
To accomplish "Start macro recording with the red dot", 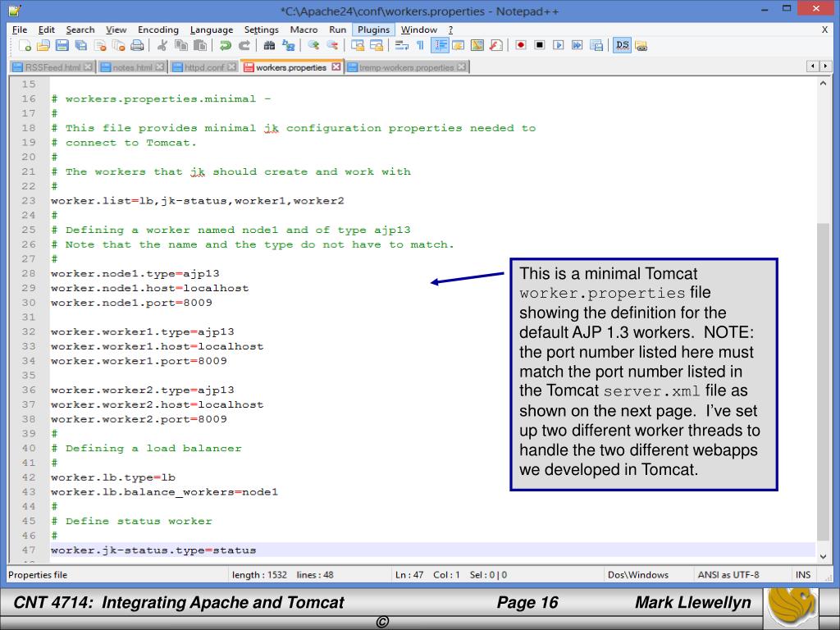I will 520,46.
